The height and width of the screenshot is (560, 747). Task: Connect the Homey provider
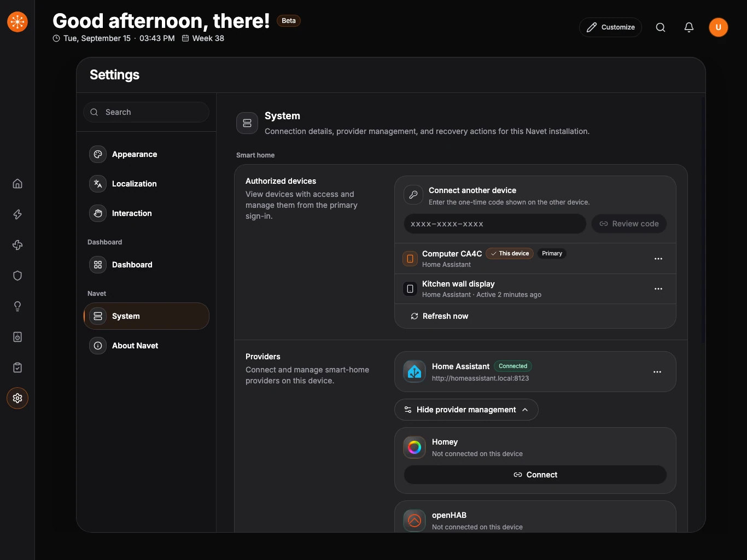pos(535,475)
